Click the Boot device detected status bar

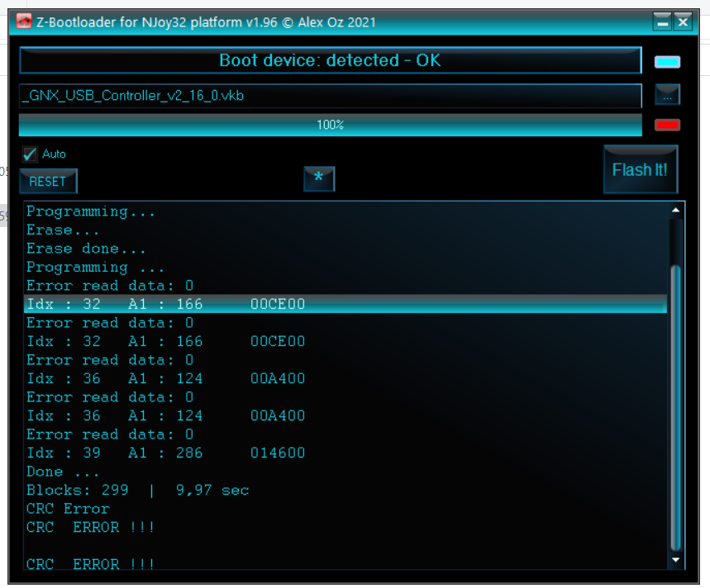coord(330,60)
